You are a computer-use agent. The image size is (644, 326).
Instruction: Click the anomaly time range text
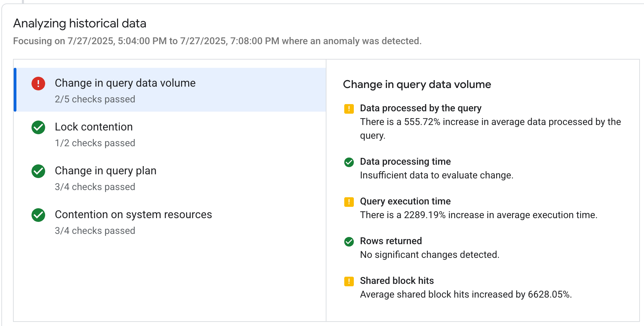[x=217, y=41]
